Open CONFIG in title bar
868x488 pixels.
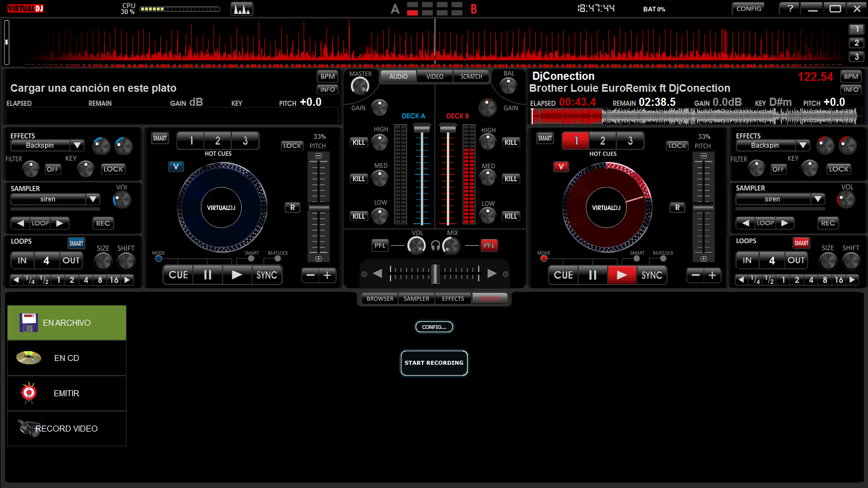(749, 9)
